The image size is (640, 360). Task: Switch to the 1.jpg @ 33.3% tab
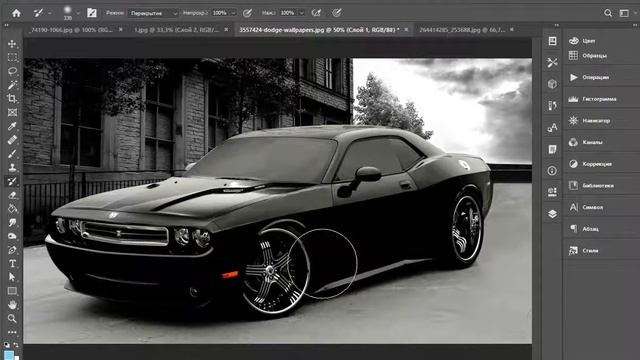pos(177,30)
